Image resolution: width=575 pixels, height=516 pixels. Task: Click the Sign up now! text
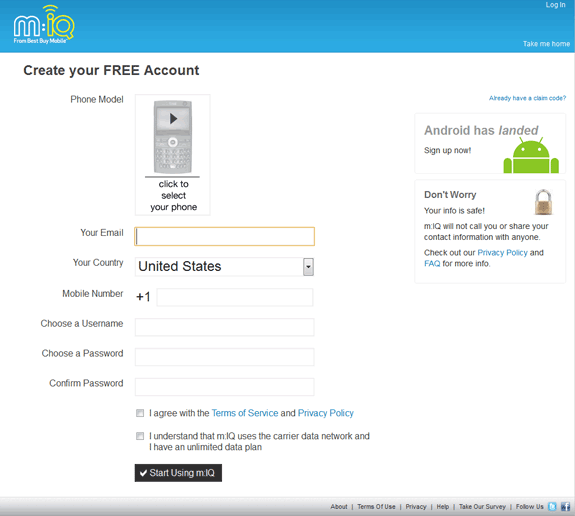(x=447, y=150)
